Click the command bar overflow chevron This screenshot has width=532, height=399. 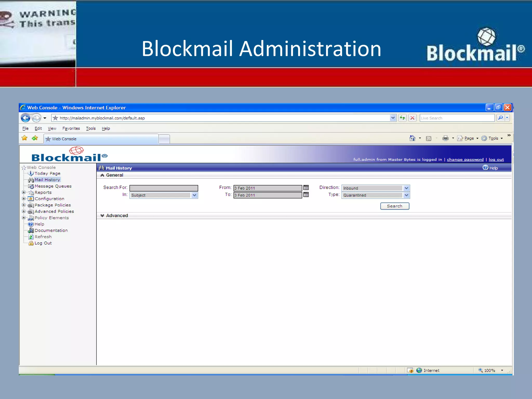[x=509, y=135]
